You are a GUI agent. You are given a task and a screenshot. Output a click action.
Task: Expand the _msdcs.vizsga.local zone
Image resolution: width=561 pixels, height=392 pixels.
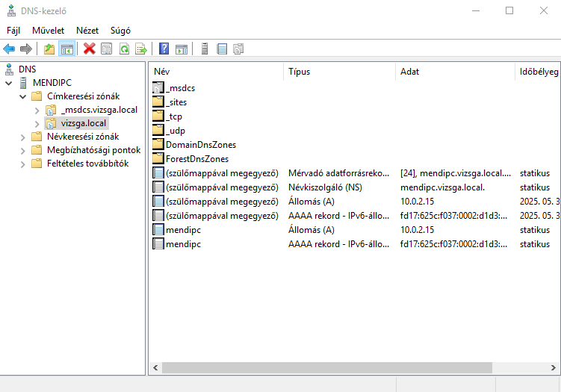pos(37,110)
